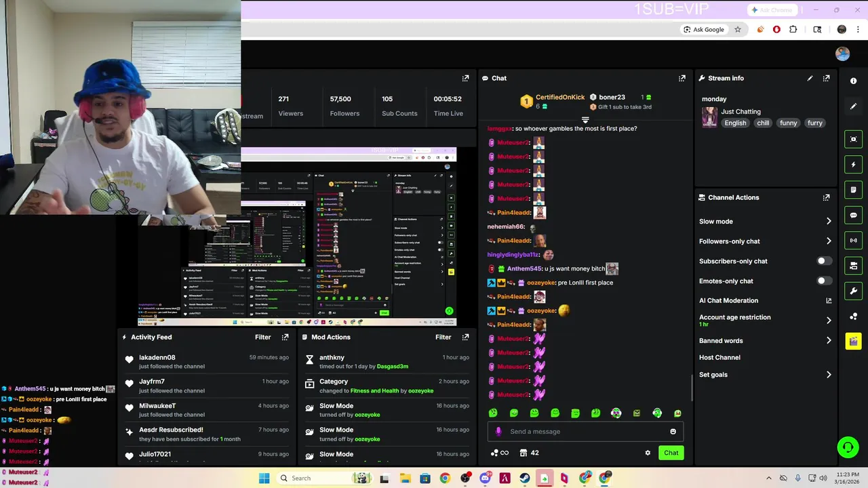Image resolution: width=868 pixels, height=488 pixels.
Task: Select the English tag
Action: point(735,123)
